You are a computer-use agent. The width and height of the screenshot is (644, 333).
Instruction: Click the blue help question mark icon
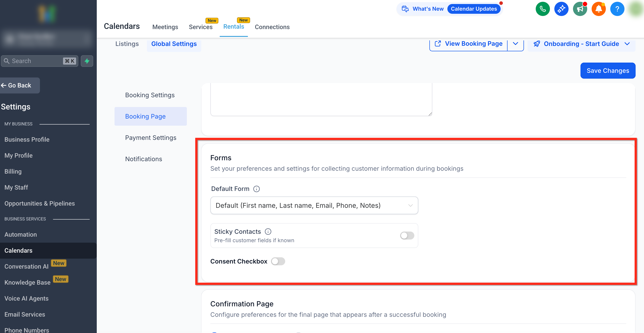point(617,9)
